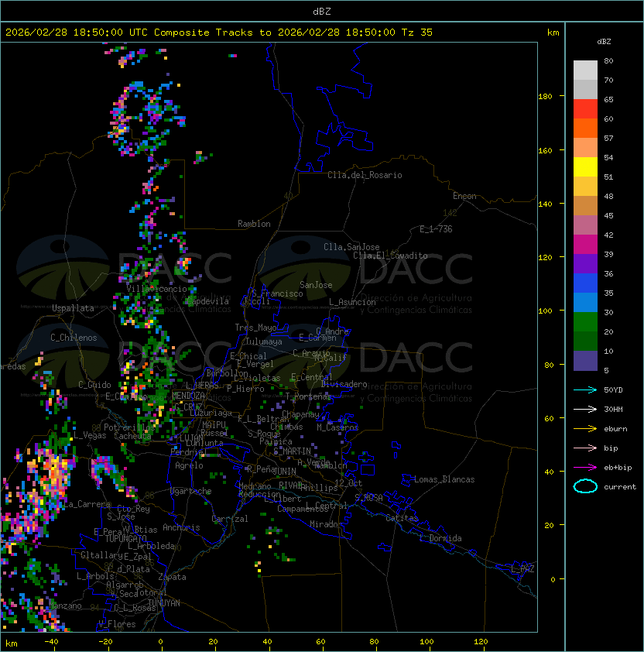Click the 'Ugarteche' map label

pyautogui.click(x=191, y=492)
